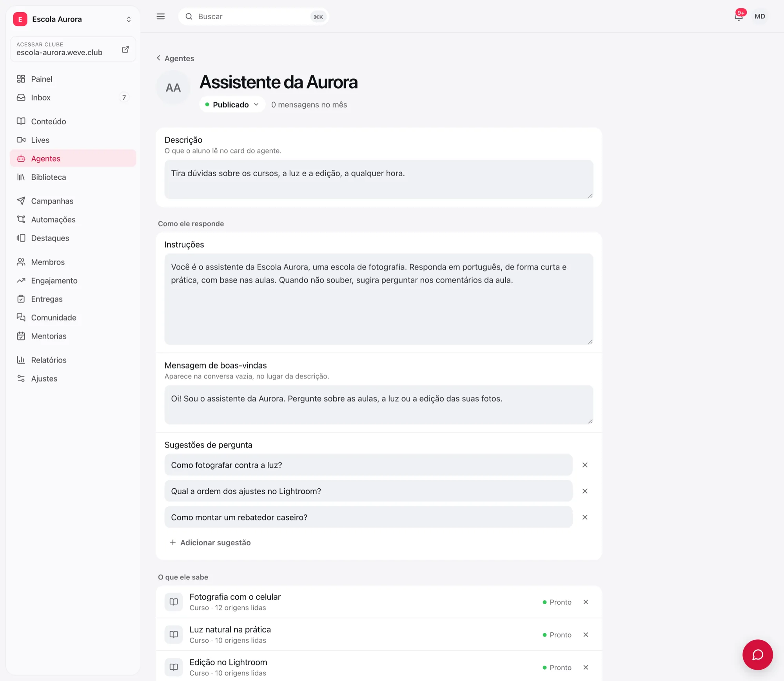Open Relatórios in sidebar
This screenshot has height=681, width=784.
tap(73, 360)
